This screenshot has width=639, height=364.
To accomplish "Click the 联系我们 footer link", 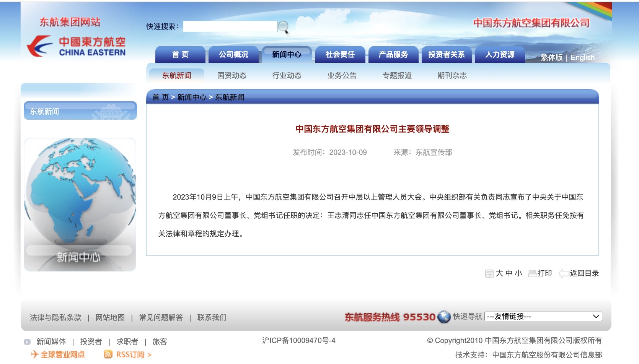I will tap(212, 317).
